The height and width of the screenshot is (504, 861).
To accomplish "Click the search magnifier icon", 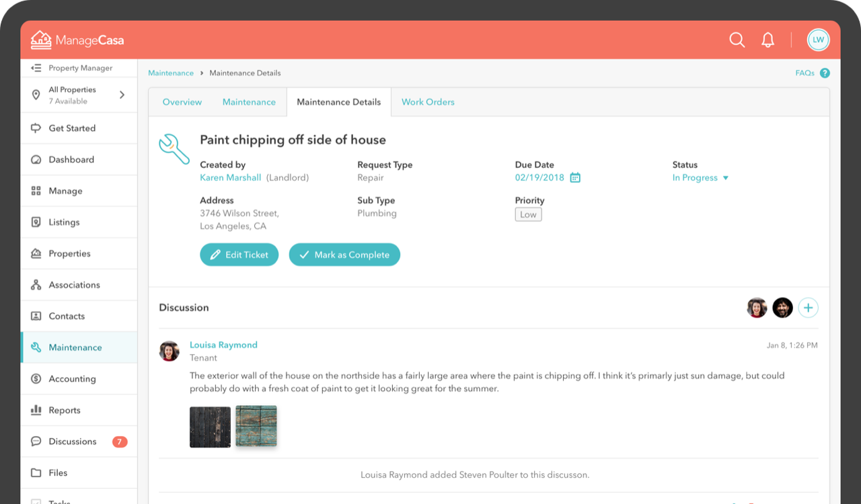I will point(737,40).
